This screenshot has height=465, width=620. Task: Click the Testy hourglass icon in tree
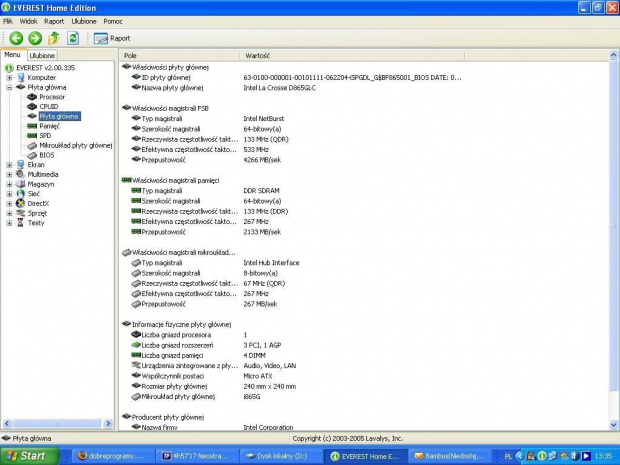(21, 223)
